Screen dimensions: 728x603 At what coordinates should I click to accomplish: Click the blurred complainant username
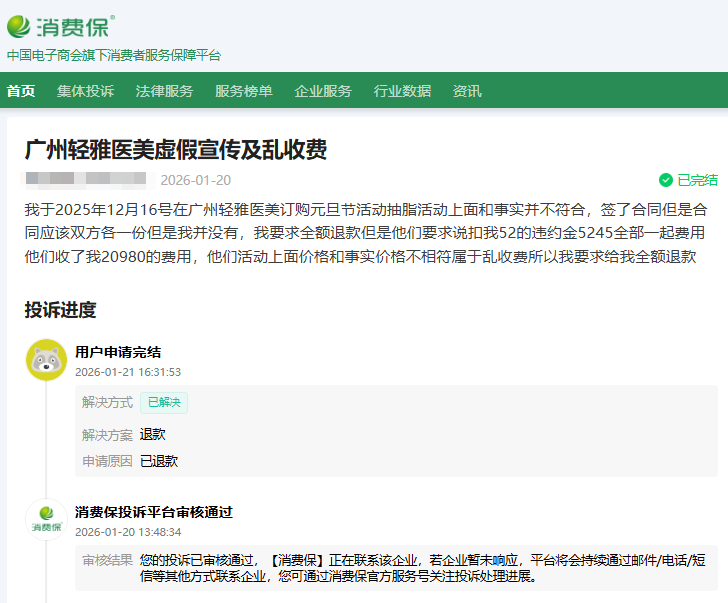(x=85, y=180)
